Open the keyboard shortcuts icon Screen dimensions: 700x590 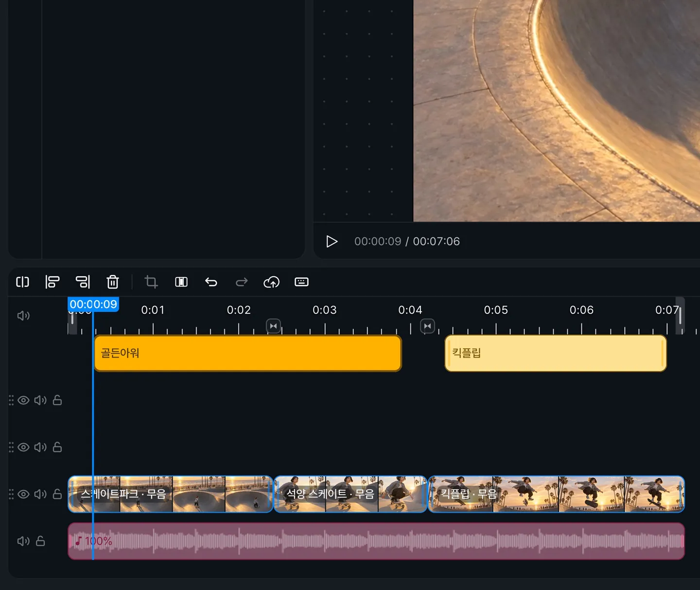(x=301, y=282)
